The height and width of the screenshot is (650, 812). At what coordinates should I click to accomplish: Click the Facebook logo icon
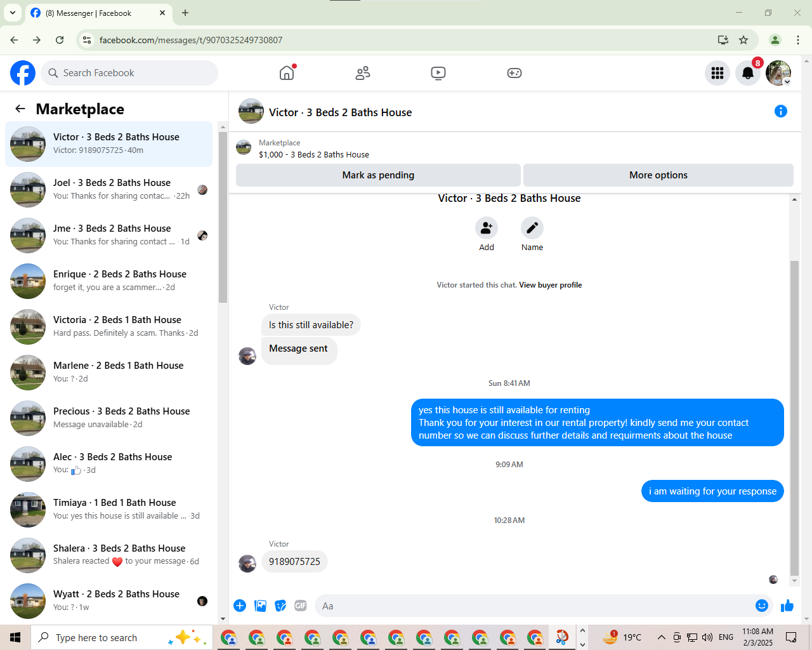23,73
